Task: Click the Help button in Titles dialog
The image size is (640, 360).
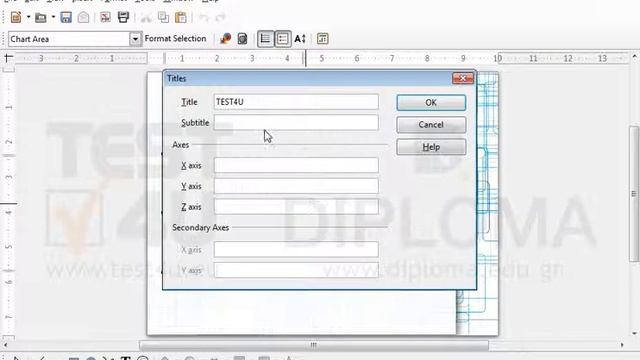Action: (x=431, y=147)
